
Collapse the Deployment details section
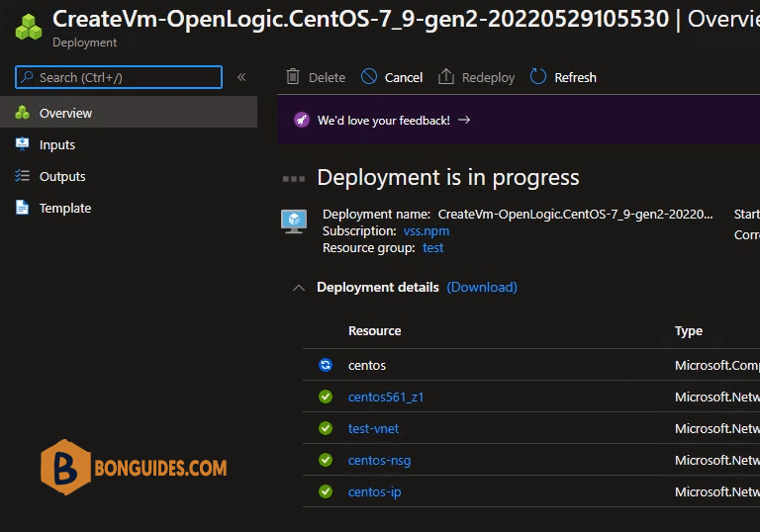(299, 288)
